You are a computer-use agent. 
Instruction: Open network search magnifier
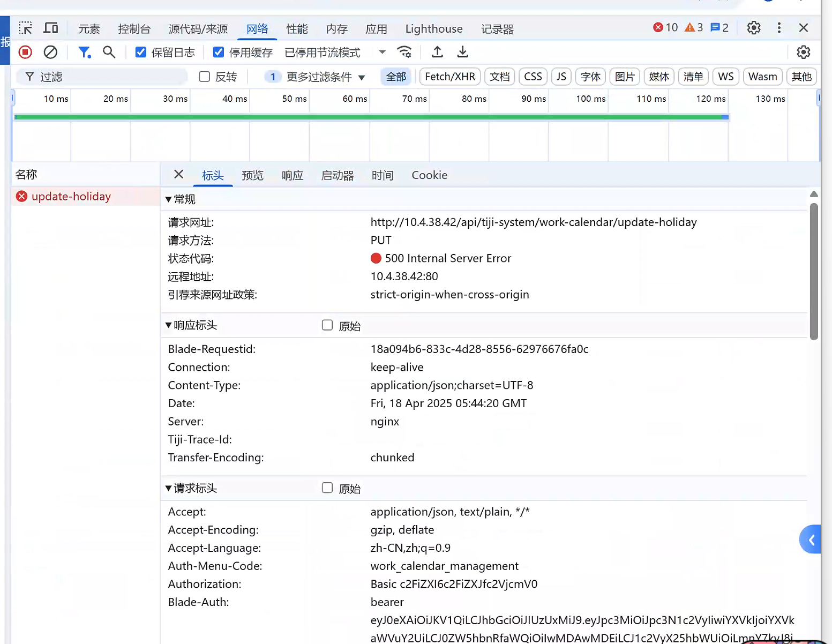[109, 52]
